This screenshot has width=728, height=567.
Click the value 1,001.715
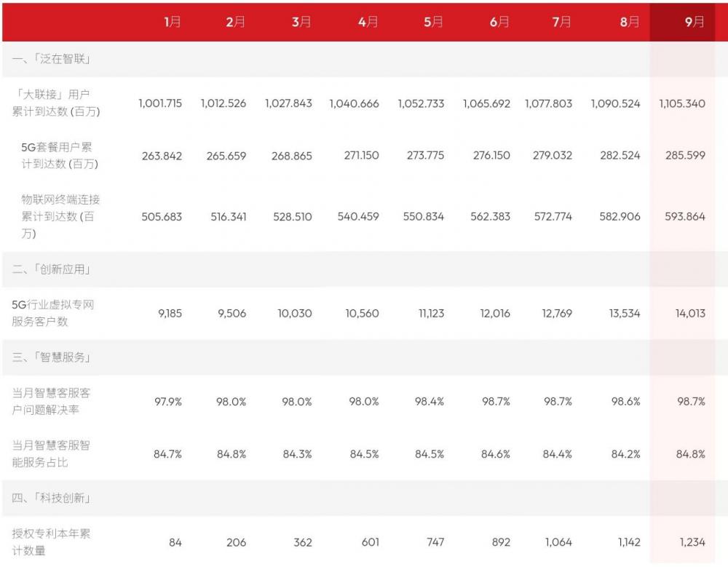(x=160, y=103)
